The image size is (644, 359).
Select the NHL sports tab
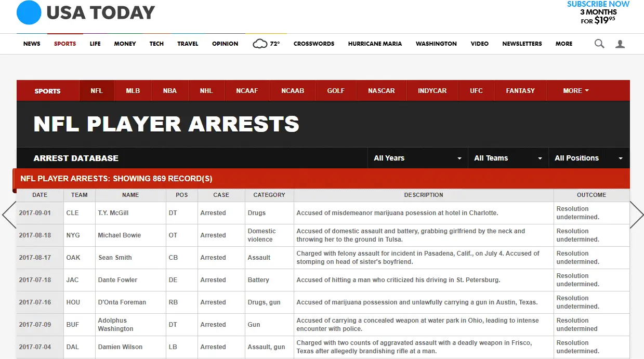206,90
